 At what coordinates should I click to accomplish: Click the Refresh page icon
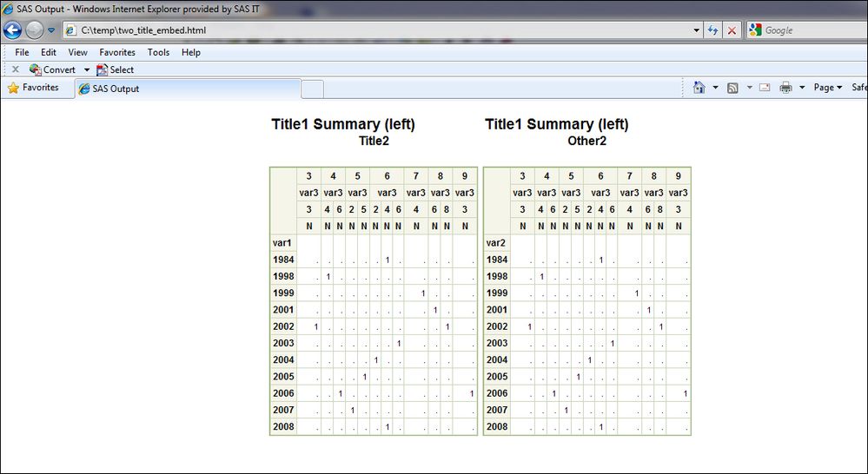pyautogui.click(x=712, y=30)
